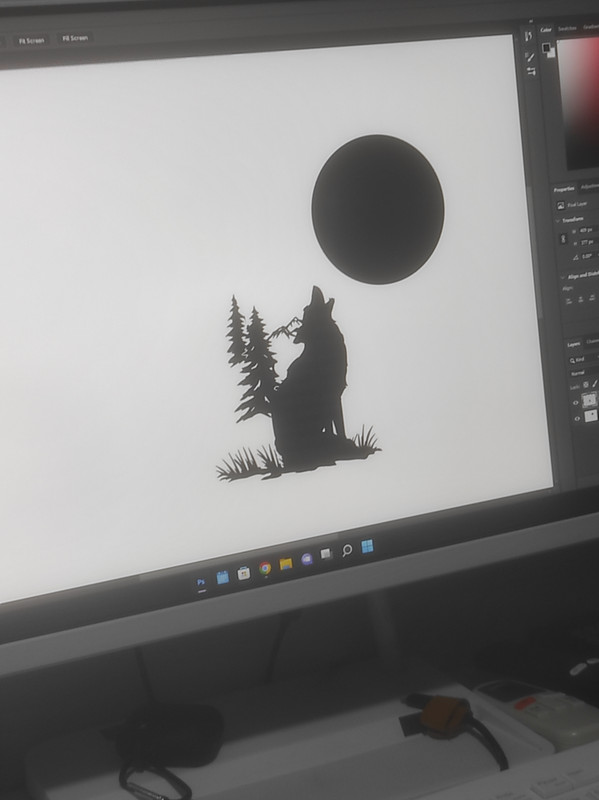Click the foreground color swatch
The width and height of the screenshot is (599, 800).
pos(546,47)
